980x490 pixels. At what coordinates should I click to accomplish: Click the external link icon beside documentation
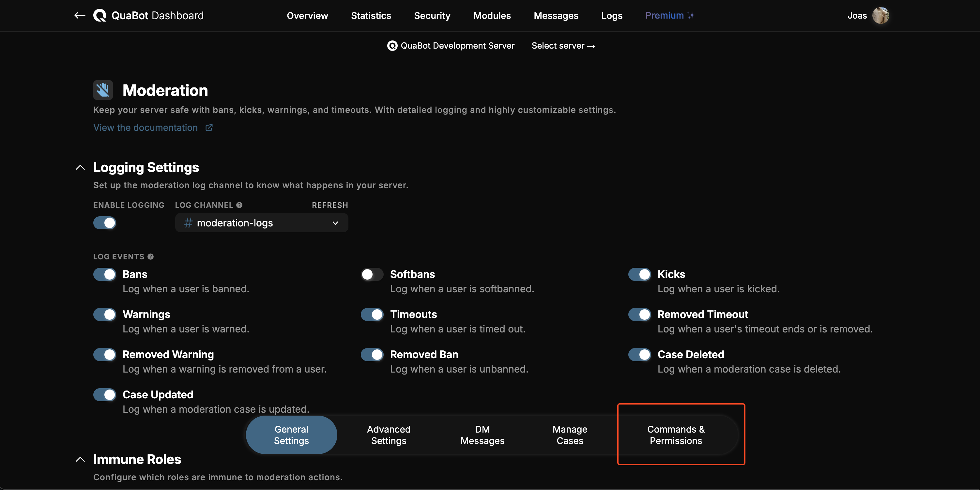[209, 128]
